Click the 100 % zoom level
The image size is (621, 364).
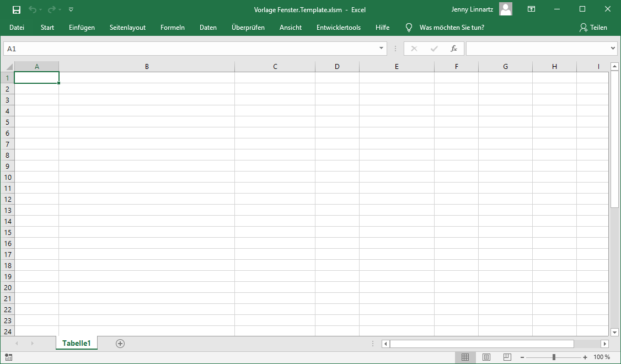coord(602,357)
